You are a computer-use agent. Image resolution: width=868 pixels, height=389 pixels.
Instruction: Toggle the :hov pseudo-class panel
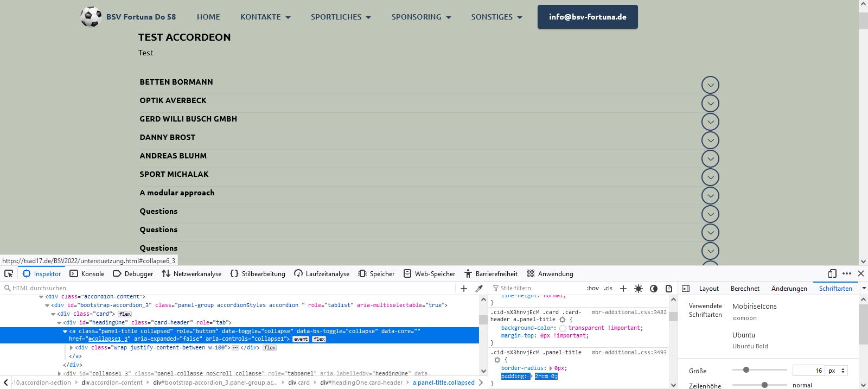click(x=593, y=289)
